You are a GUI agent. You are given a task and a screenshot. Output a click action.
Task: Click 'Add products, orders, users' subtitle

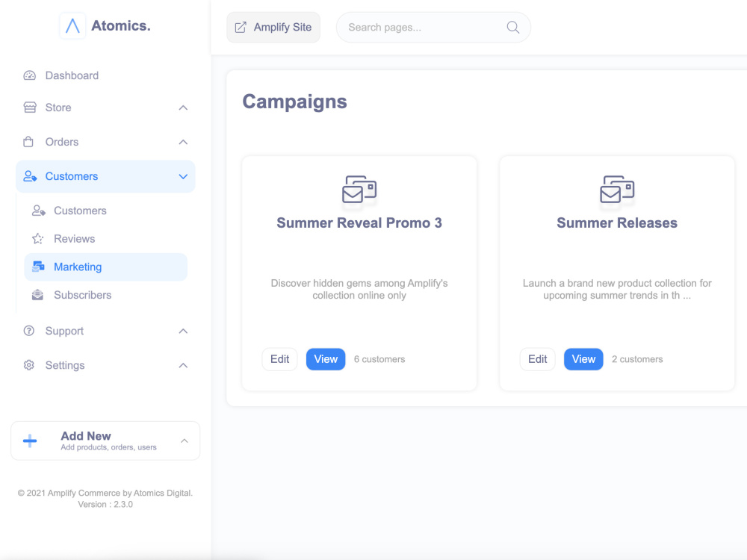108,447
